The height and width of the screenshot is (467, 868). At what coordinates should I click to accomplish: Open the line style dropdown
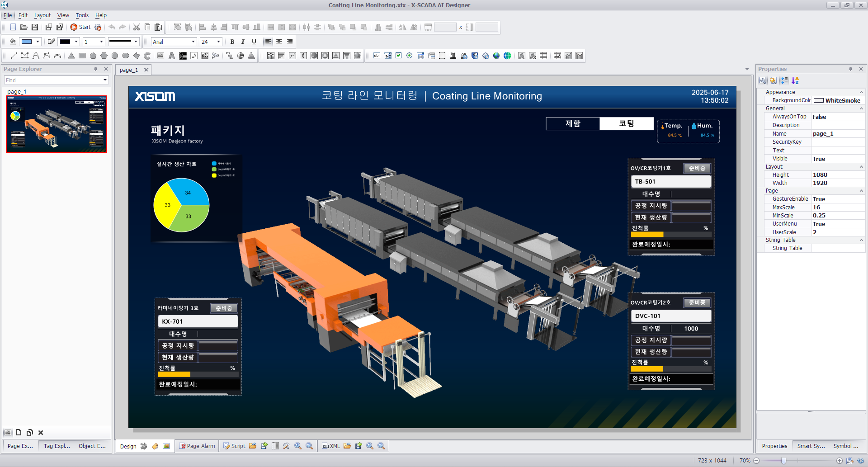(136, 42)
